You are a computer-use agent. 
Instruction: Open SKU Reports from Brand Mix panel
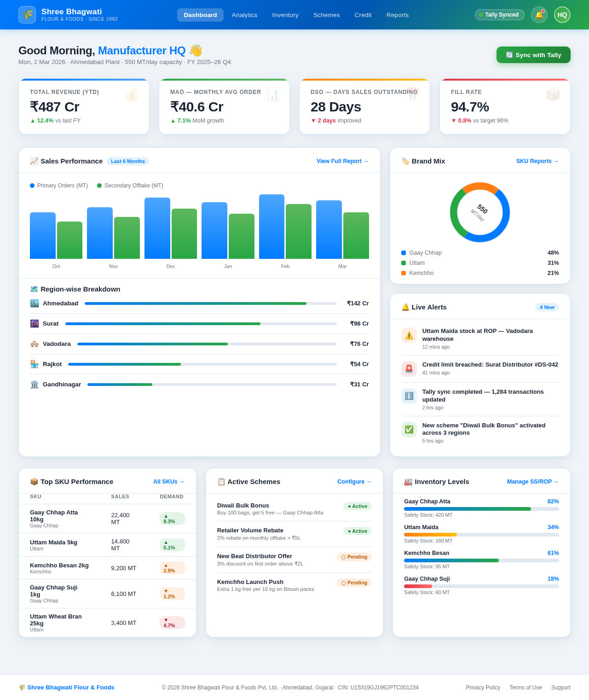pos(537,161)
